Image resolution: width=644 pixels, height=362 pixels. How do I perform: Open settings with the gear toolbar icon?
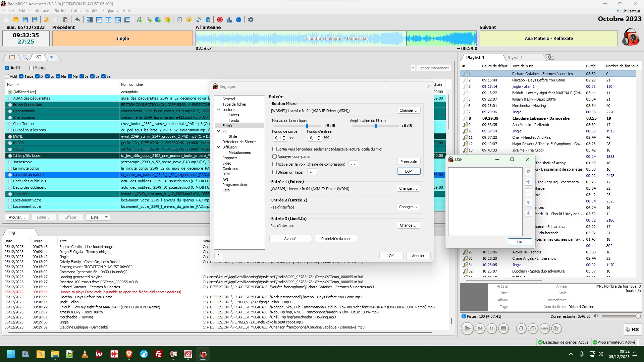pos(251,20)
